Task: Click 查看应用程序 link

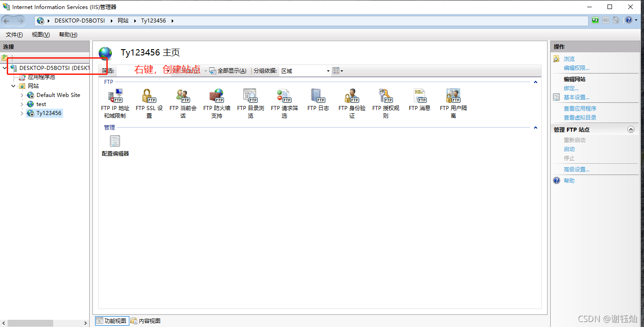Action: tap(580, 109)
